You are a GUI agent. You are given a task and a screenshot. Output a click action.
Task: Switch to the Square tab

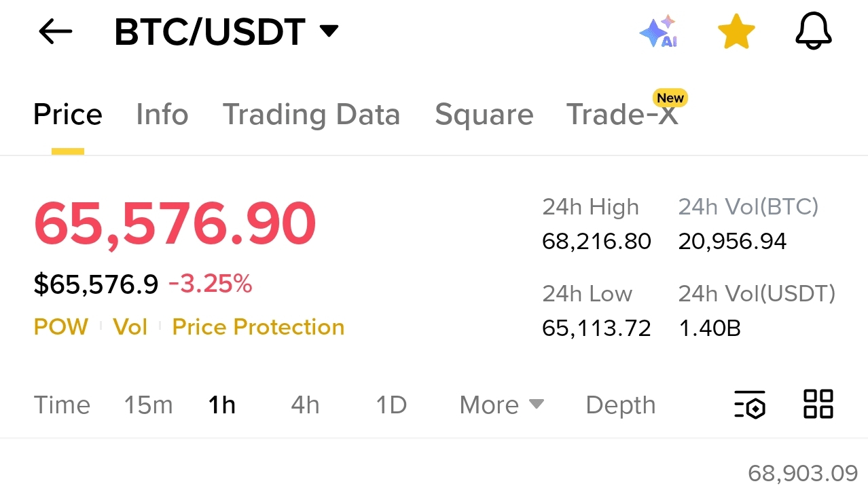484,114
